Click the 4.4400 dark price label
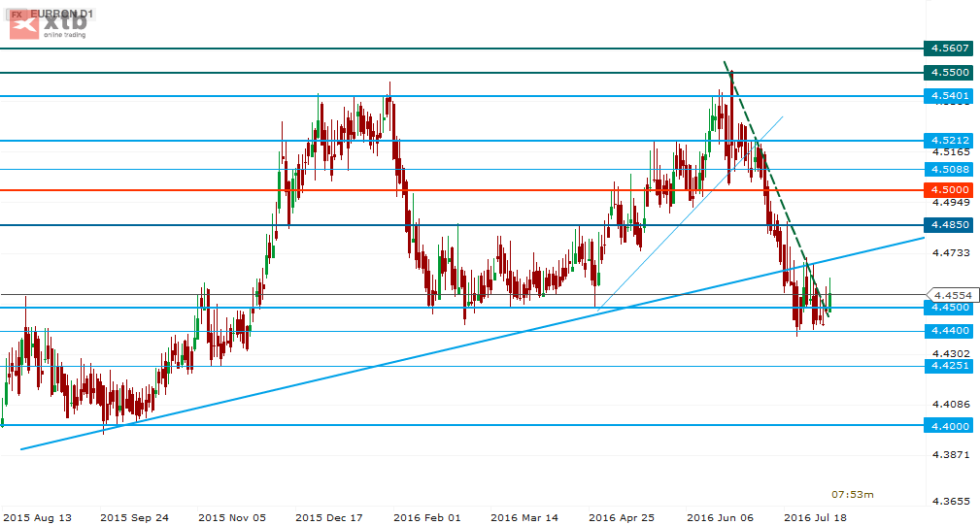980x525 pixels. [949, 331]
